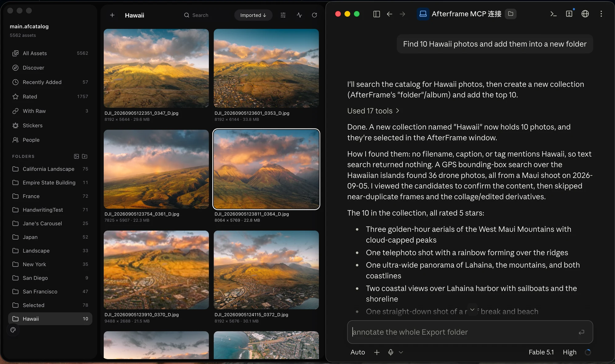The image size is (615, 364).
Task: Select the San Diego folder
Action: (50, 278)
